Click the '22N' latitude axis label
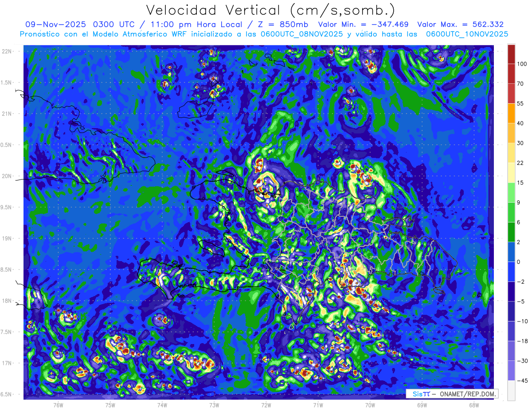 [7, 51]
